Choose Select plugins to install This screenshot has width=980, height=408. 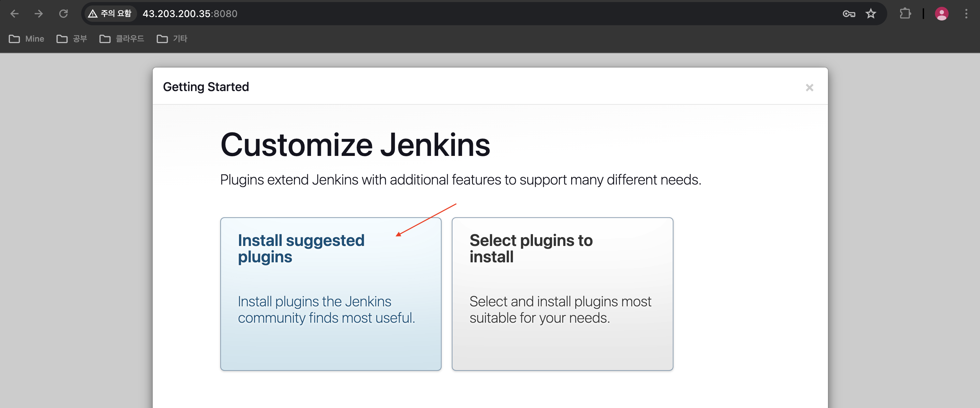562,294
